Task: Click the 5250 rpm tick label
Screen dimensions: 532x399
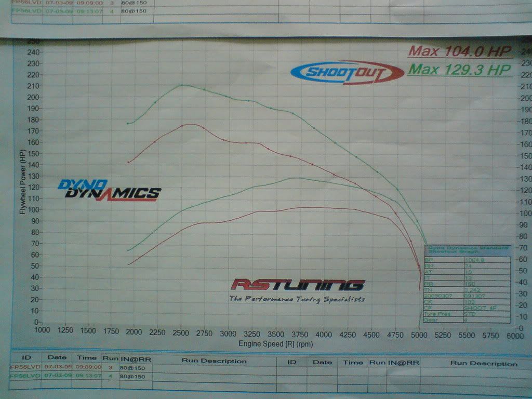Action: 443,335
